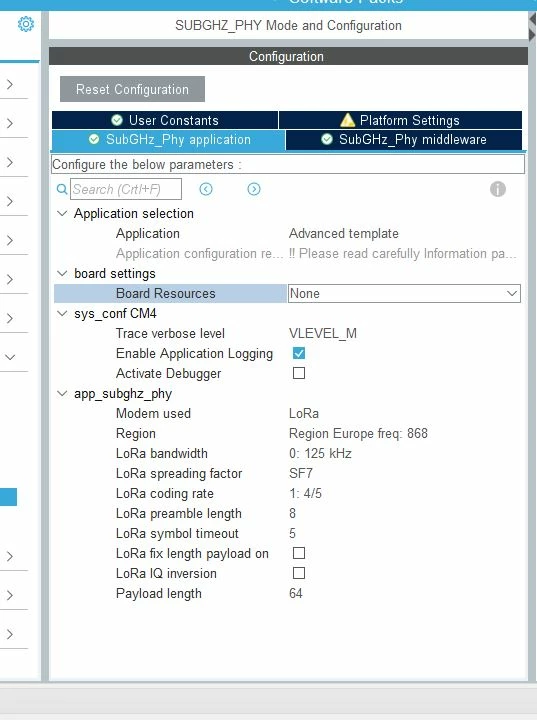537x720 pixels.
Task: Click the Region Europe freq: 868 value
Action: pos(358,433)
